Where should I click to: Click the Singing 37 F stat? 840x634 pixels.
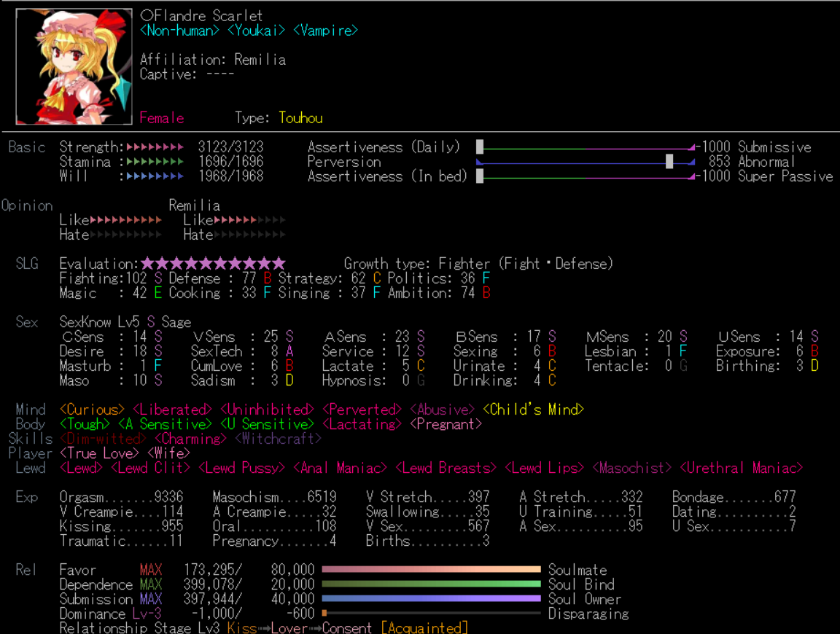(x=330, y=293)
